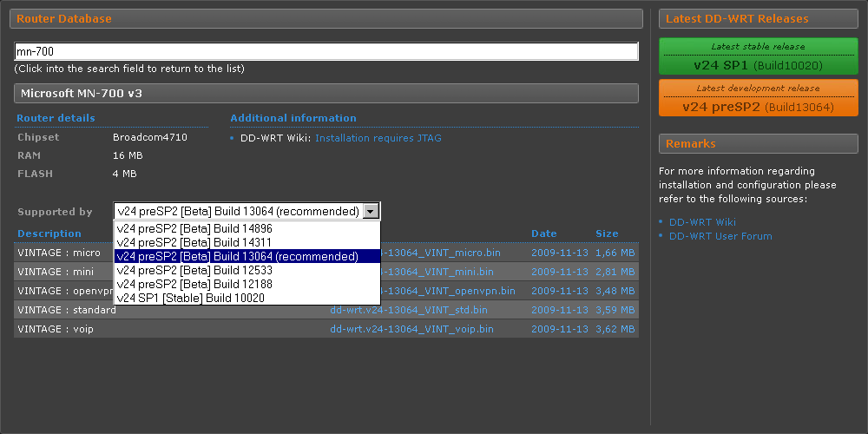Image resolution: width=868 pixels, height=434 pixels.
Task: Open the Supported by build dropdown arrow
Action: [x=372, y=212]
